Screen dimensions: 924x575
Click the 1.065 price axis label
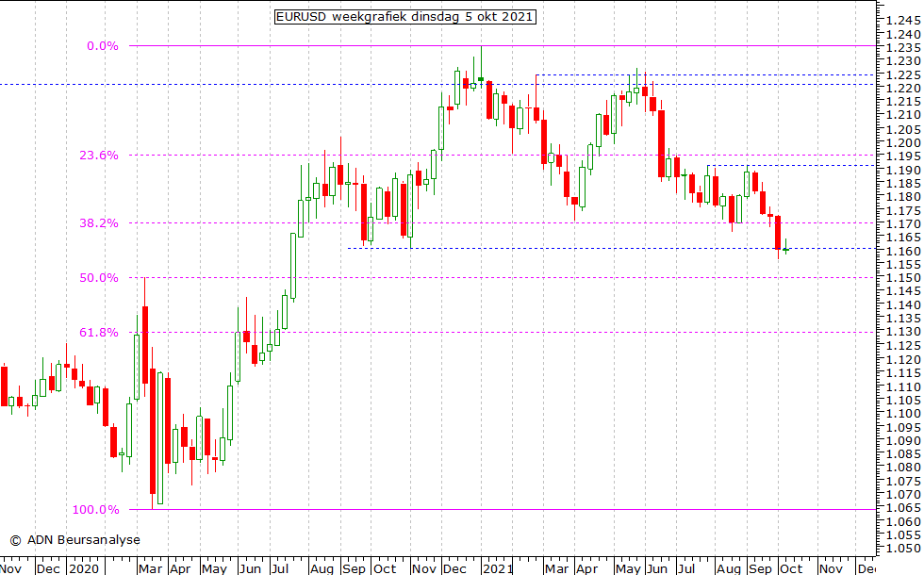click(x=903, y=508)
